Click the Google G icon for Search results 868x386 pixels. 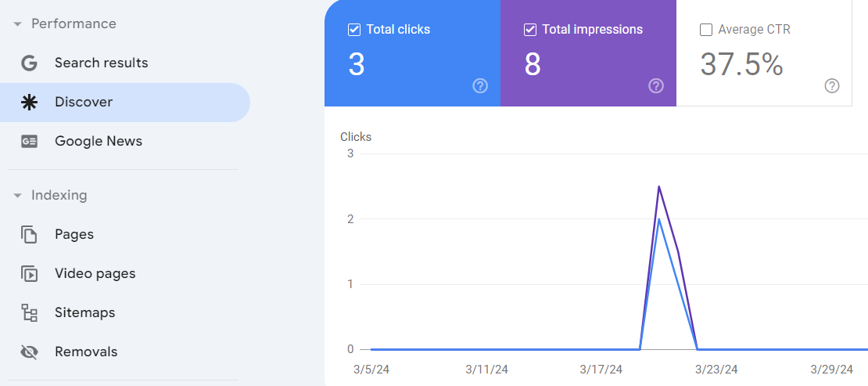[x=29, y=63]
